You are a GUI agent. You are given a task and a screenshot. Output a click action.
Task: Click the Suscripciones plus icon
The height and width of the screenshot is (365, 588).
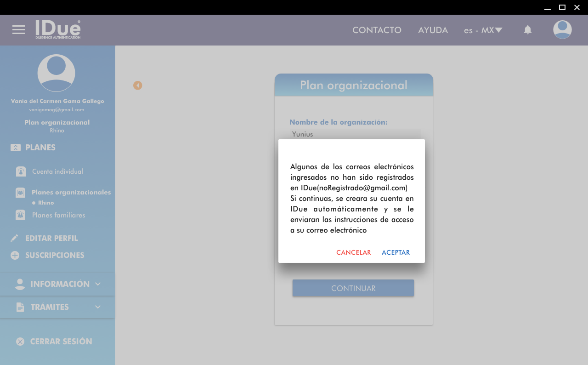point(15,255)
